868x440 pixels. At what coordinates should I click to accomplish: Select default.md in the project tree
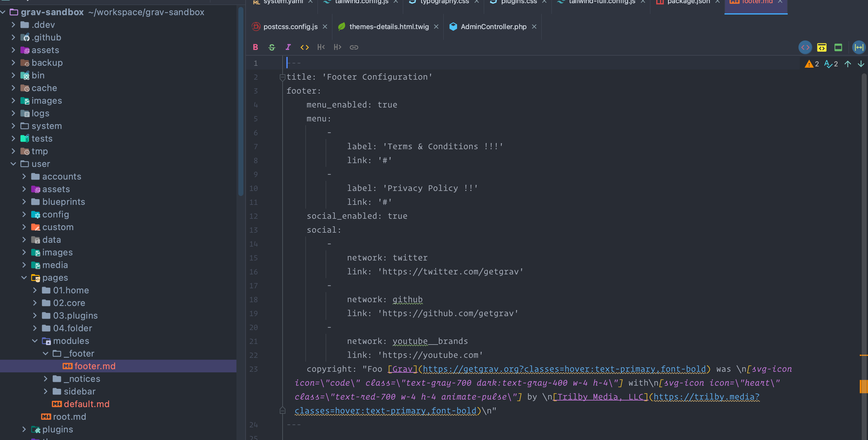(86, 404)
